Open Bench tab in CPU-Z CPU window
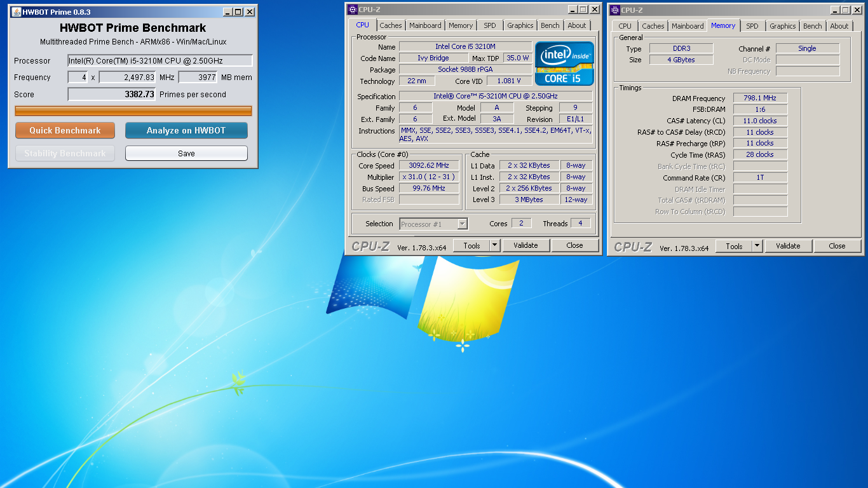Screen dimensions: 868x488 point(550,25)
